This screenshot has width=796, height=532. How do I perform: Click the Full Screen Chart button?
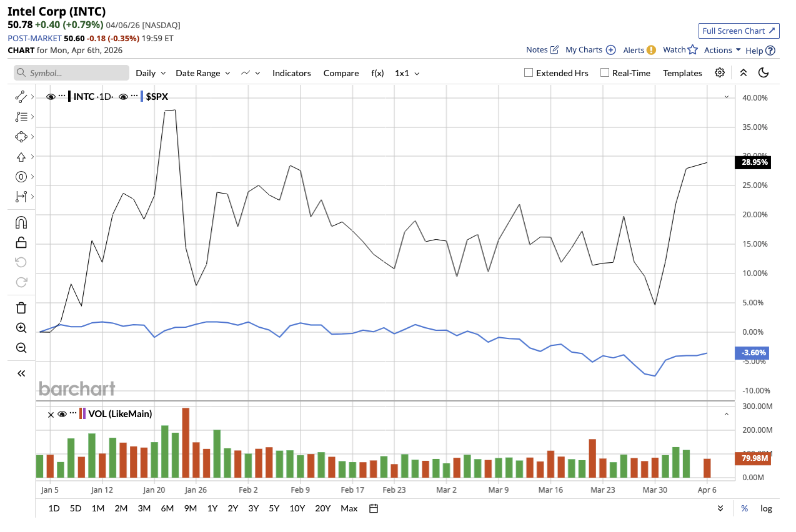point(739,31)
